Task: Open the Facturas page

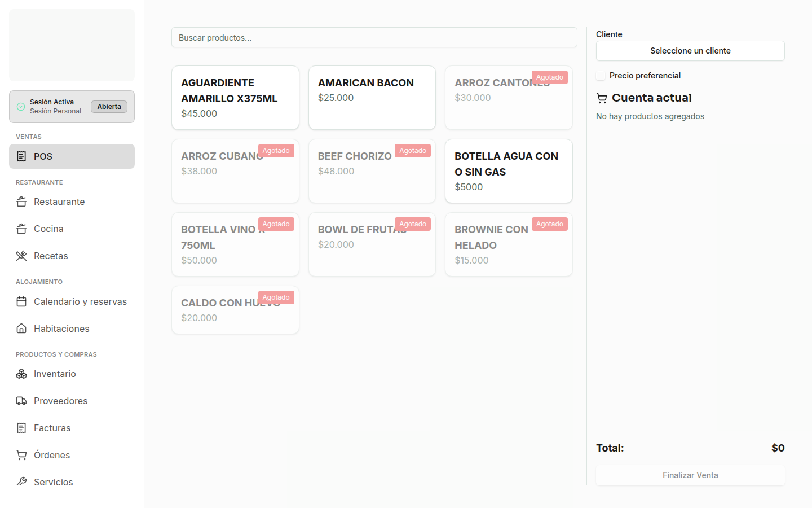Action: [x=72, y=428]
